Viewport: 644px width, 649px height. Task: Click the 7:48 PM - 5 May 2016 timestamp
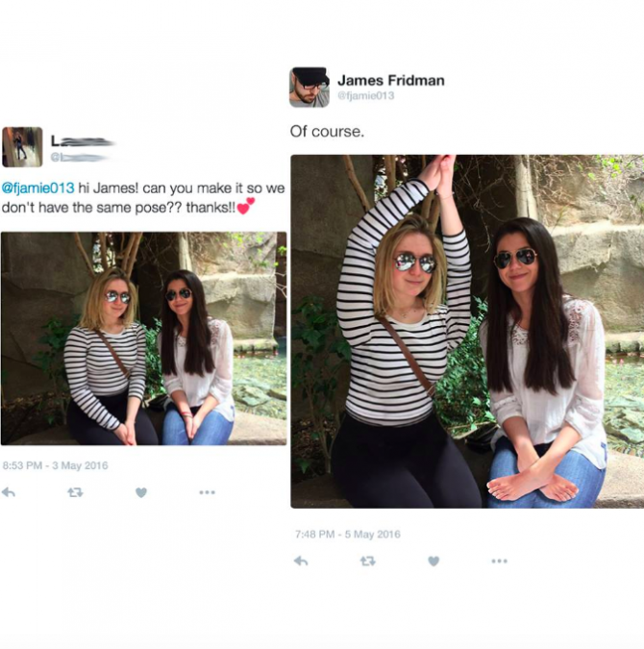(x=347, y=534)
